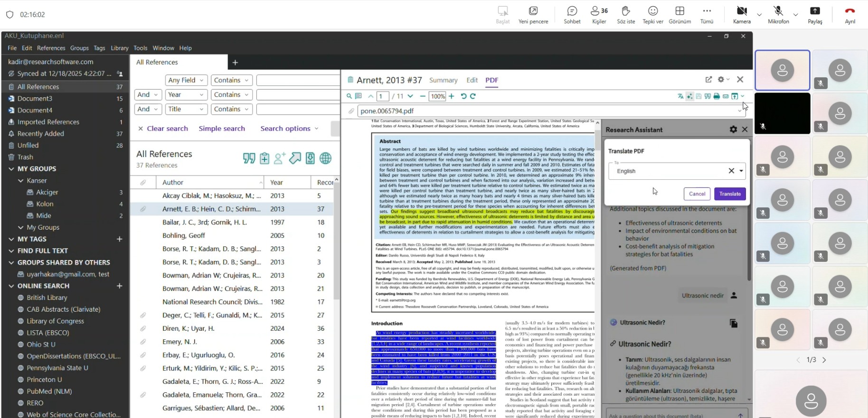
Task: Collapse the MY GROUPS section
Action: point(11,169)
